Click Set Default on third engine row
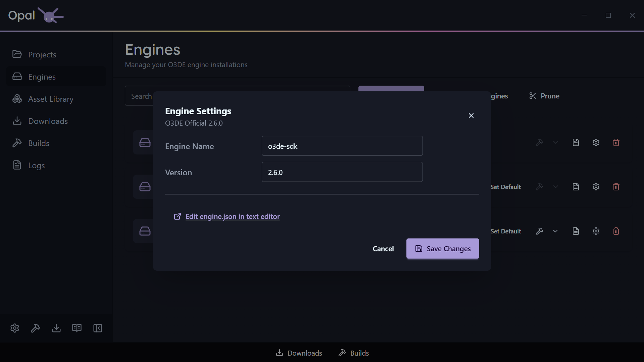This screenshot has width=644, height=362. 506,231
